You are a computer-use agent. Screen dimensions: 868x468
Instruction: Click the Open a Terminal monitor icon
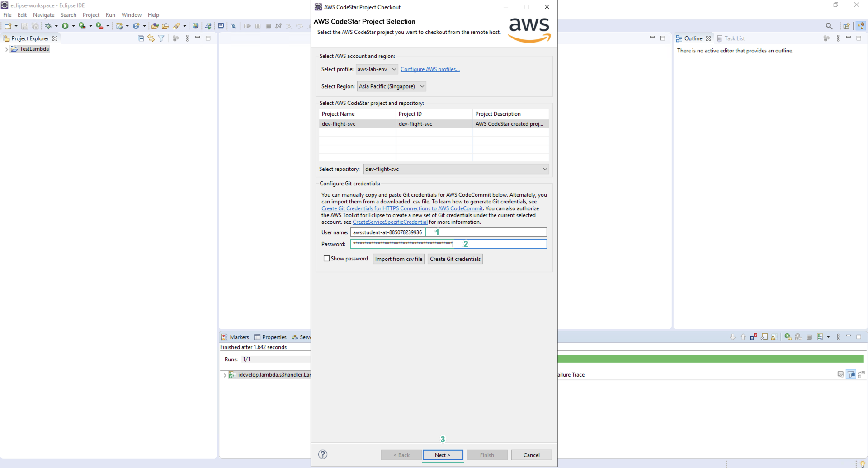(221, 26)
